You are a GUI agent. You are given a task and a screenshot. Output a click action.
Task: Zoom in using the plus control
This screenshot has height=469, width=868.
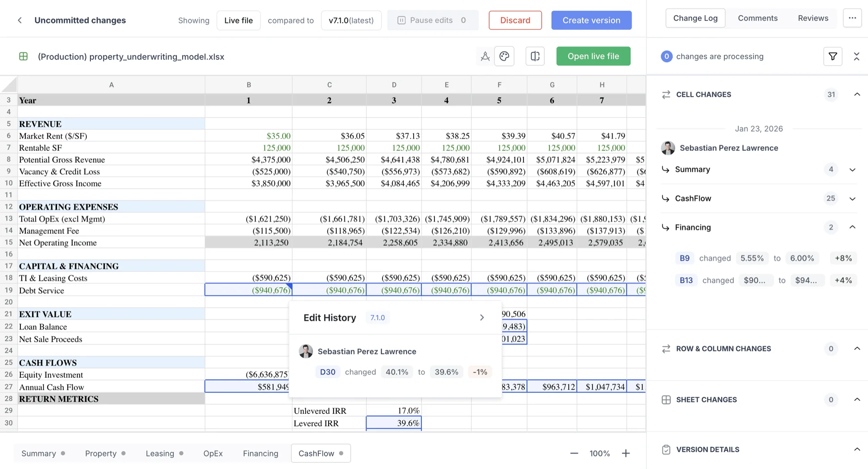[x=626, y=453]
